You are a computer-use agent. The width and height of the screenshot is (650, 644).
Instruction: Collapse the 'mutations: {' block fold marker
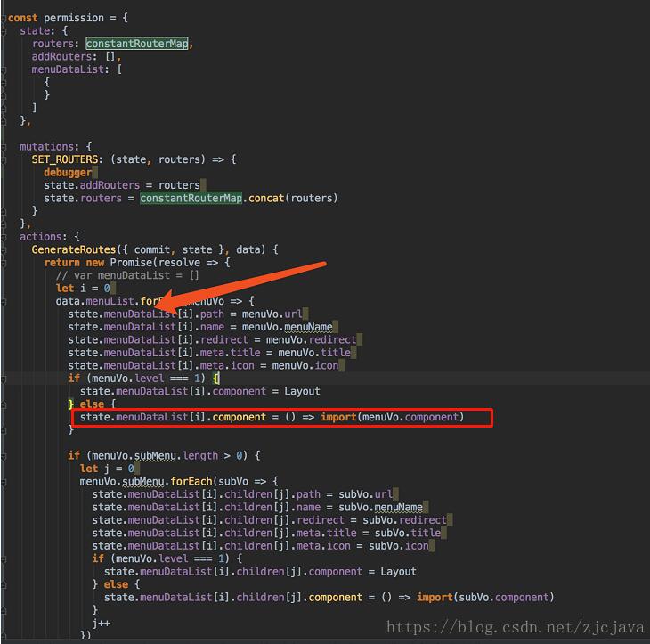[4, 147]
